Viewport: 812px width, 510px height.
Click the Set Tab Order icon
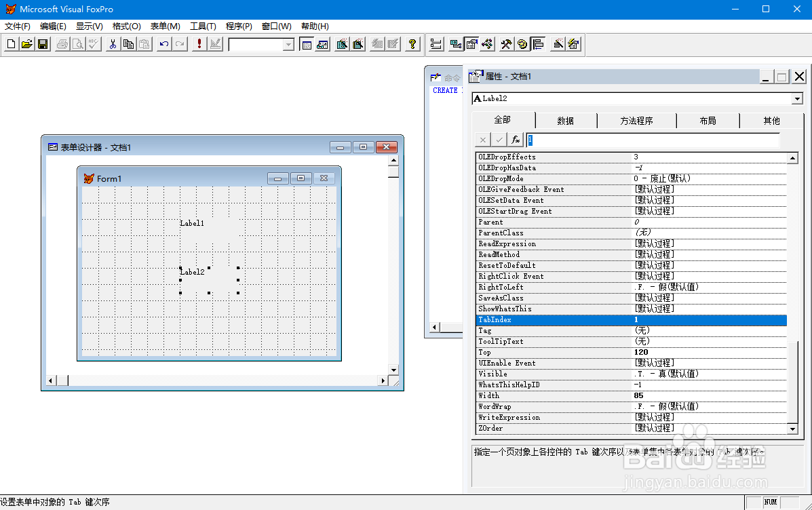(x=437, y=44)
